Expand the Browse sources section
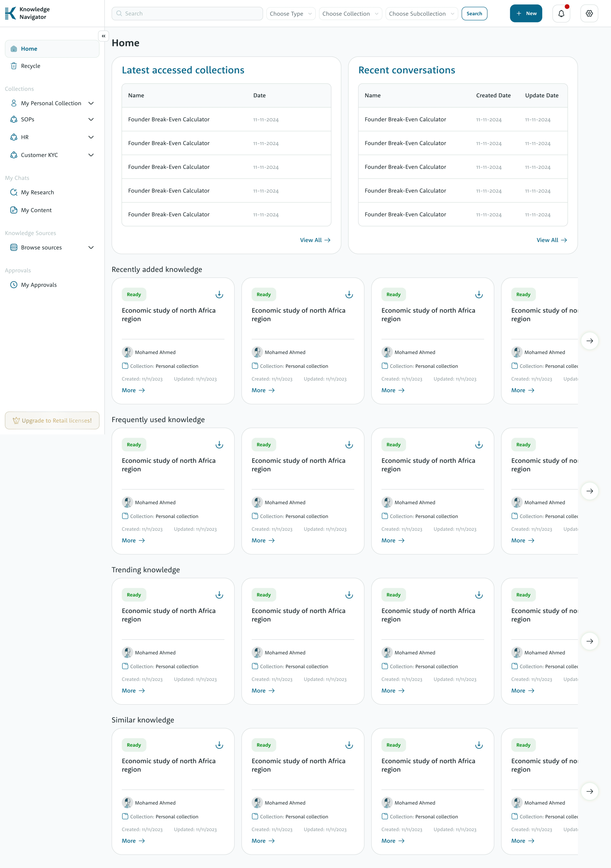The width and height of the screenshot is (611, 868). [x=91, y=248]
